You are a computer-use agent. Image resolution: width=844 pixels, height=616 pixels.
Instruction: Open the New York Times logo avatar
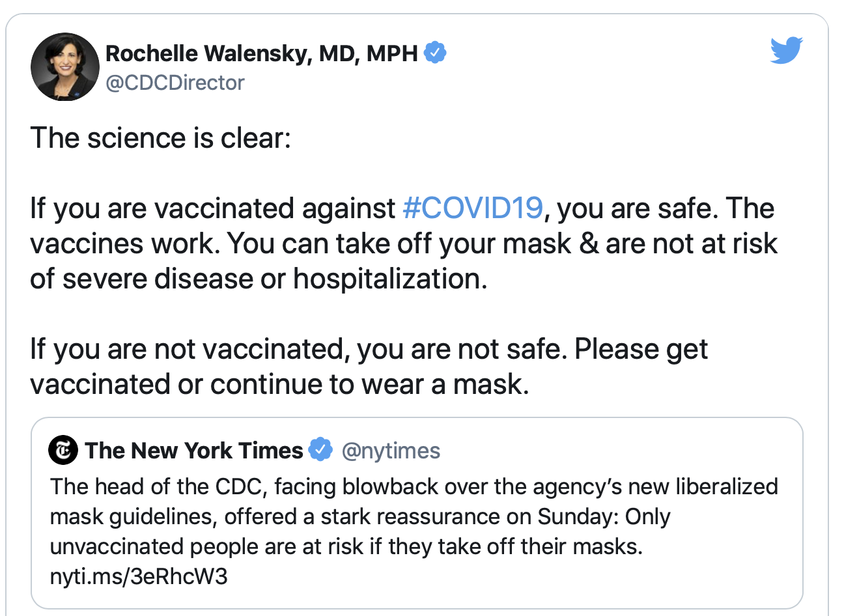tap(63, 450)
